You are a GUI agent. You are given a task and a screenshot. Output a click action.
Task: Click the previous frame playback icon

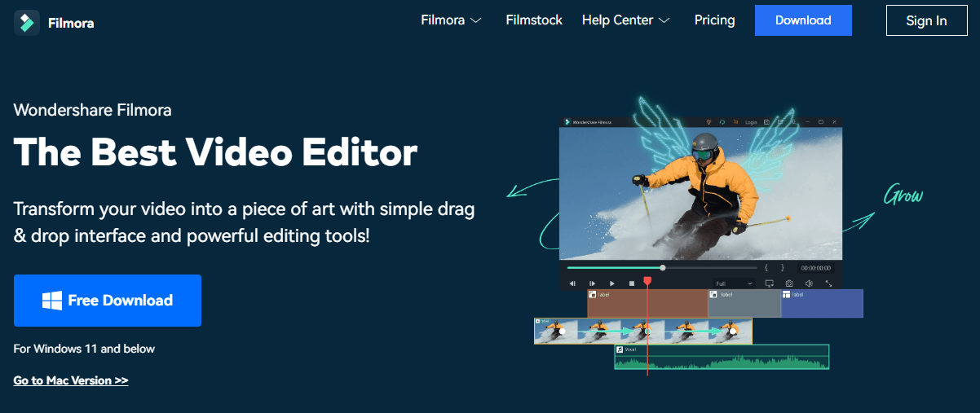coord(572,283)
